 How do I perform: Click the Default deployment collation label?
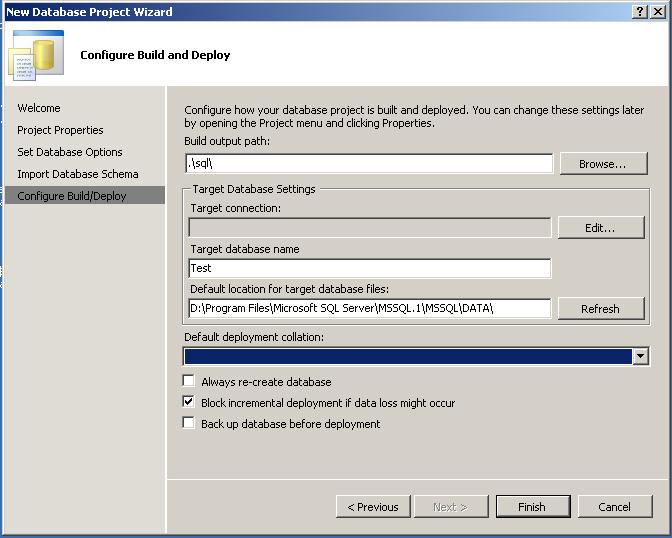coord(254,337)
